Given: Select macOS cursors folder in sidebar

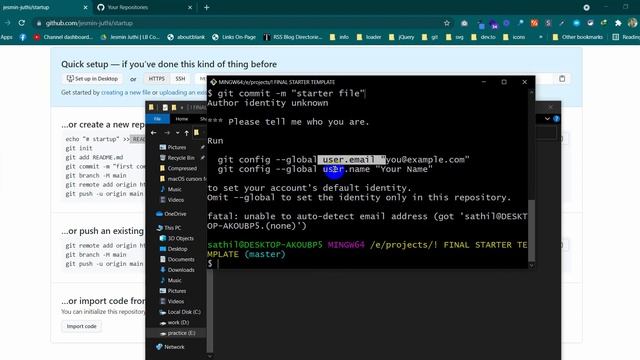Looking at the screenshot, I should point(183,179).
